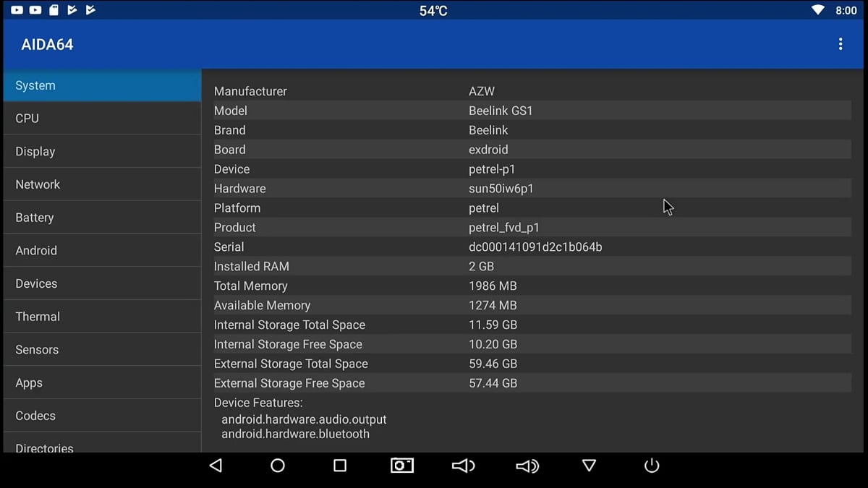Select the Manufacturer AZW row
868x488 pixels.
point(532,91)
